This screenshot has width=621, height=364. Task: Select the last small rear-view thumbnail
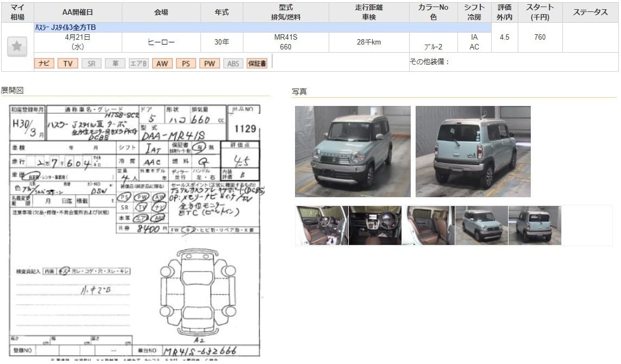534,225
